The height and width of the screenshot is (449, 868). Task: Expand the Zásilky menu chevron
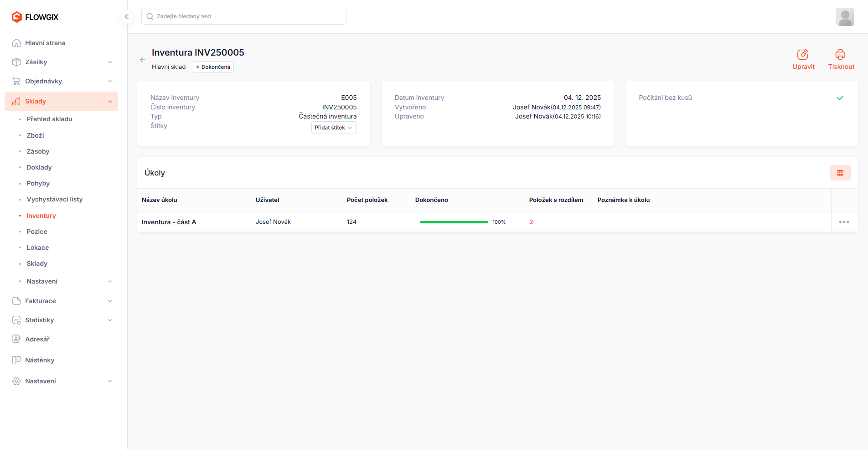[110, 62]
